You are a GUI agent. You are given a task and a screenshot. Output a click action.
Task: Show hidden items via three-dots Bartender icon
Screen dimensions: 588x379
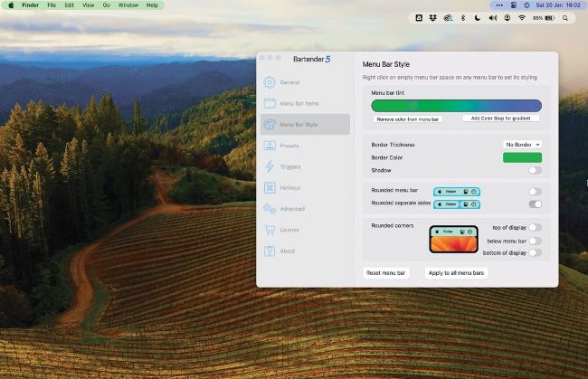point(499,5)
